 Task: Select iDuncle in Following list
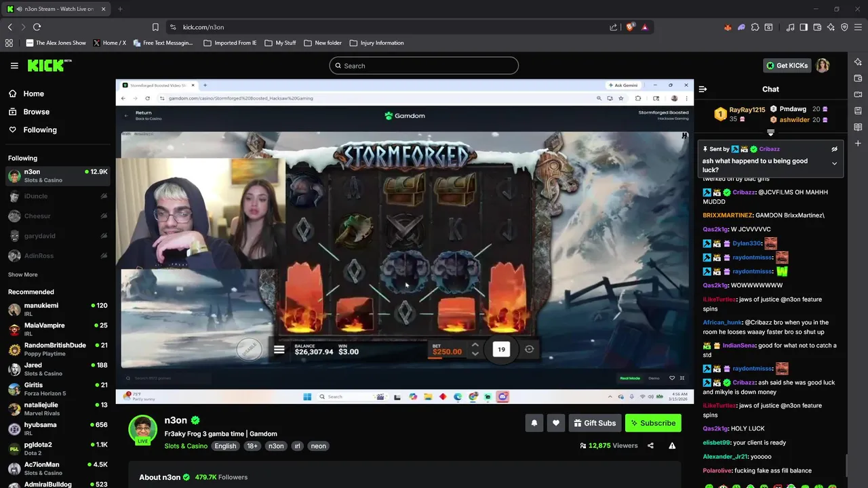coord(58,196)
